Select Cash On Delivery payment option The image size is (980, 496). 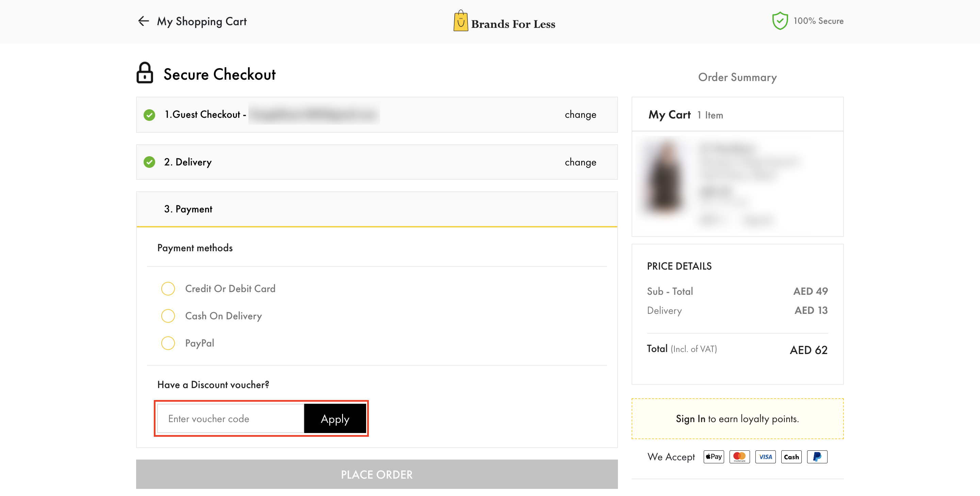coord(168,316)
